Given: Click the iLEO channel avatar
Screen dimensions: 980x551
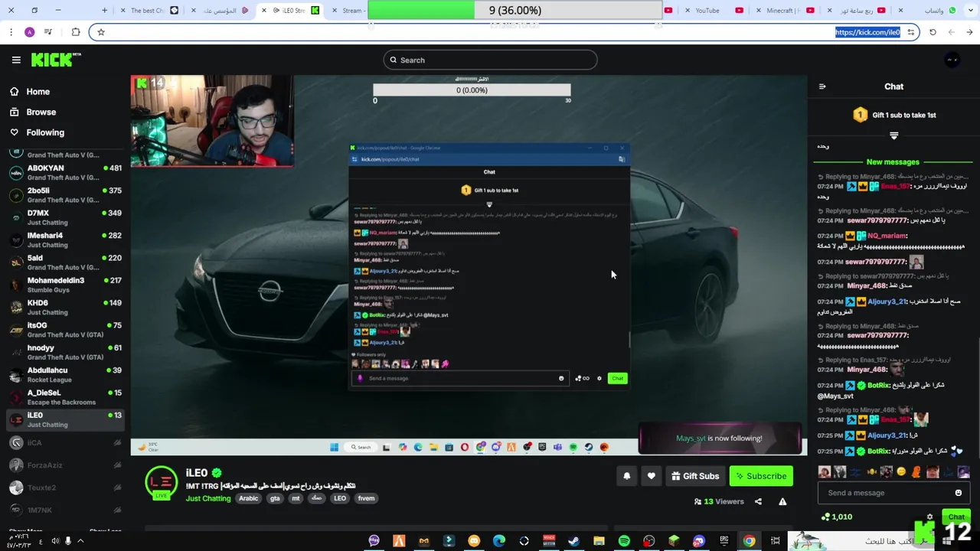Looking at the screenshot, I should 162,482.
